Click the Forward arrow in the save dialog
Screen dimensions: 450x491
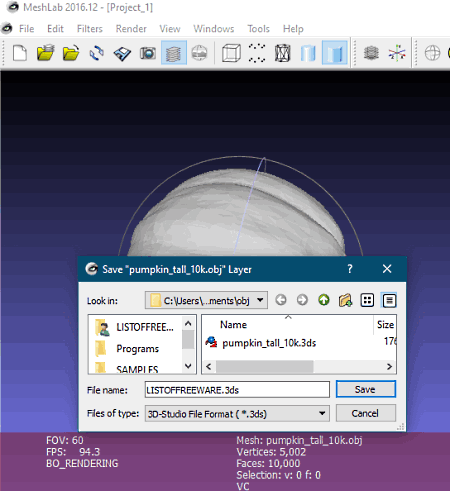[x=302, y=300]
